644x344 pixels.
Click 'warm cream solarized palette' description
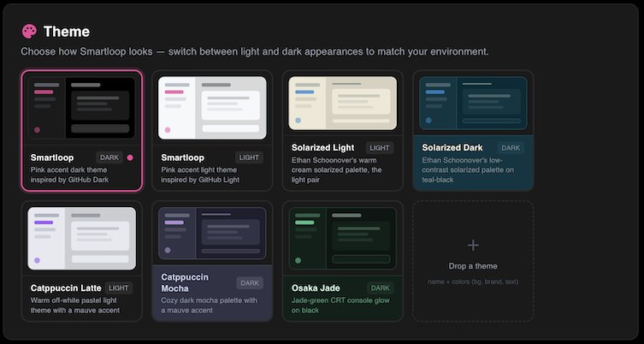(336, 169)
